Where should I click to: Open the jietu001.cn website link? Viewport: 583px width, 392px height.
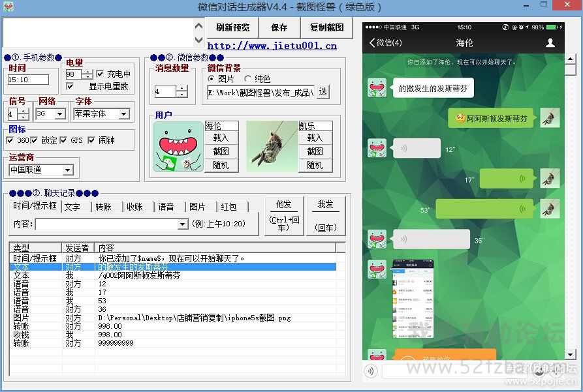[272, 46]
